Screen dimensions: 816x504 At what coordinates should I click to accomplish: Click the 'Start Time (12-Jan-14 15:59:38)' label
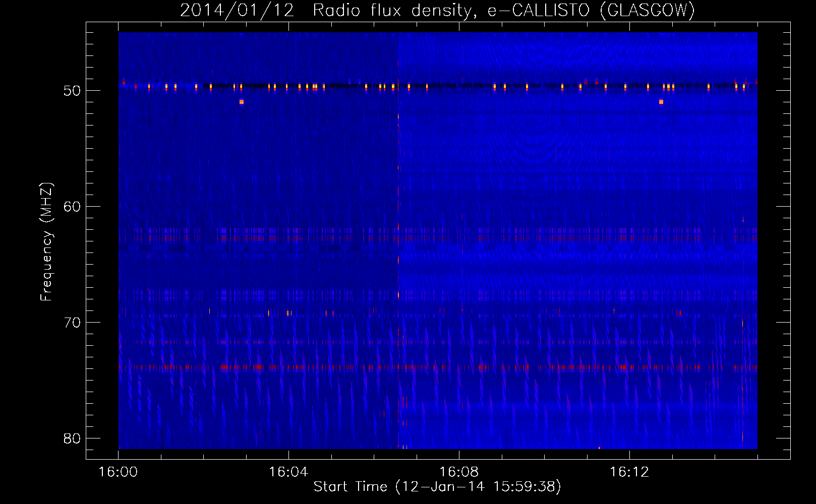[x=437, y=487]
